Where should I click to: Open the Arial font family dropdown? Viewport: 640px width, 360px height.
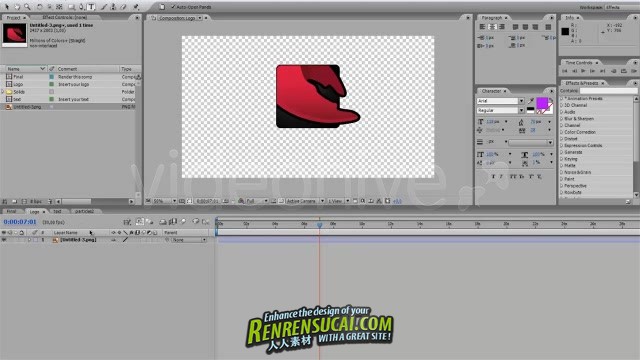tap(521, 101)
